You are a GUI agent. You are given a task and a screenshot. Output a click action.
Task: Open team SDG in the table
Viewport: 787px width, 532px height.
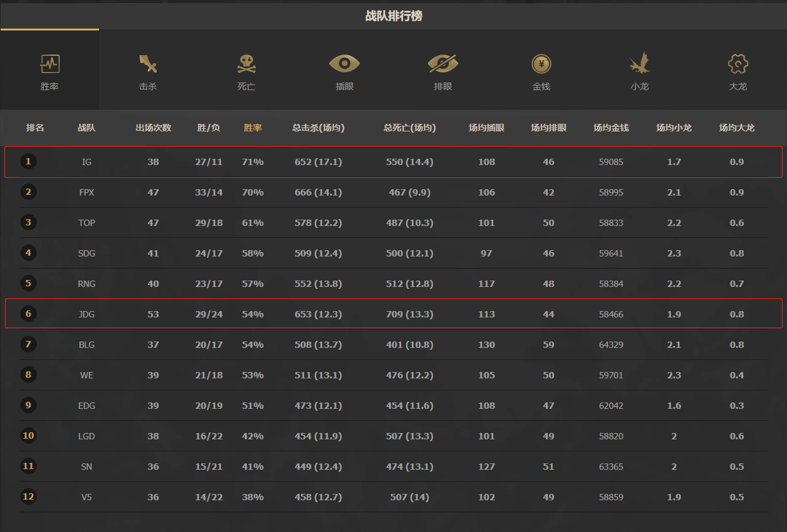coord(87,253)
